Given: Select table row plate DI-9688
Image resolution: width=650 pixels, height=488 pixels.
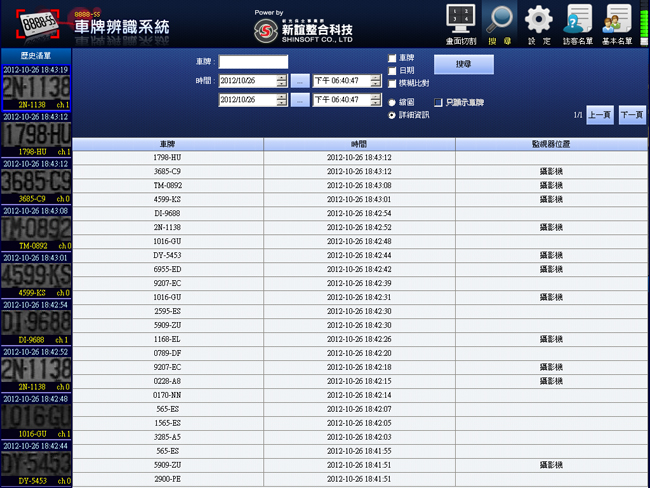Looking at the screenshot, I should (x=360, y=214).
